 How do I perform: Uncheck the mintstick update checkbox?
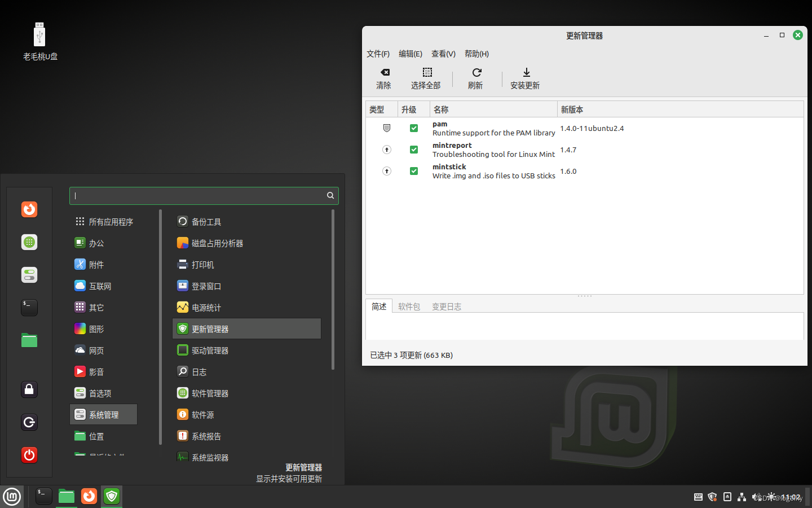pos(414,171)
